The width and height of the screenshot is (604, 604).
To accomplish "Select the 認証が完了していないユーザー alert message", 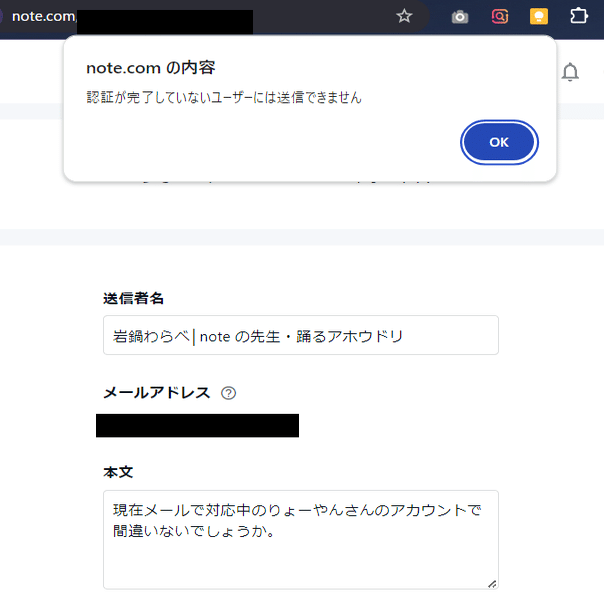I will [x=224, y=97].
